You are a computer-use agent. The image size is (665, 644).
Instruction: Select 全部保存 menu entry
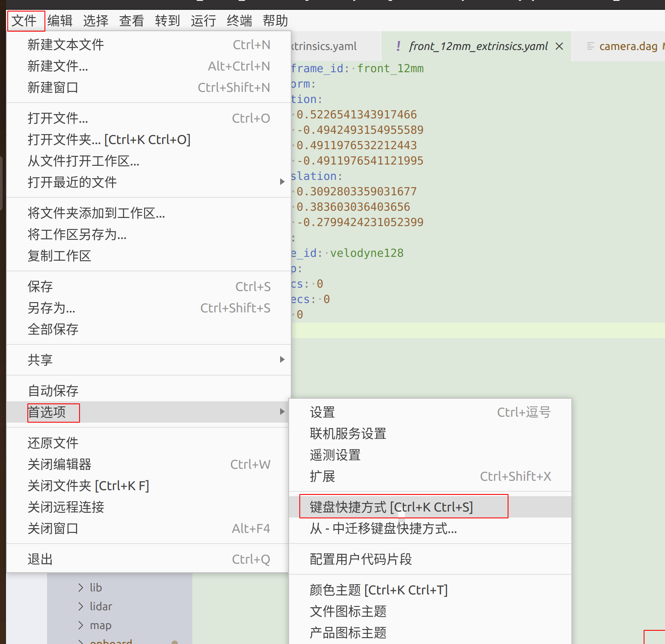[149, 329]
